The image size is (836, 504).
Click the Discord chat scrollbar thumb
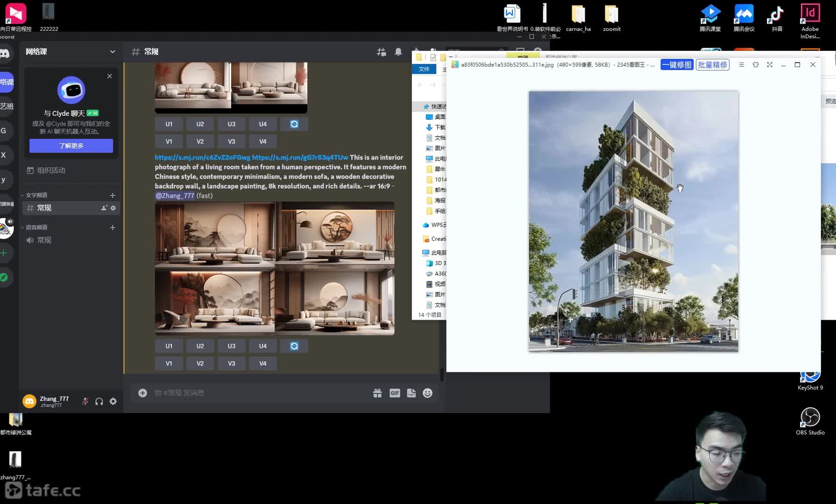(441, 374)
